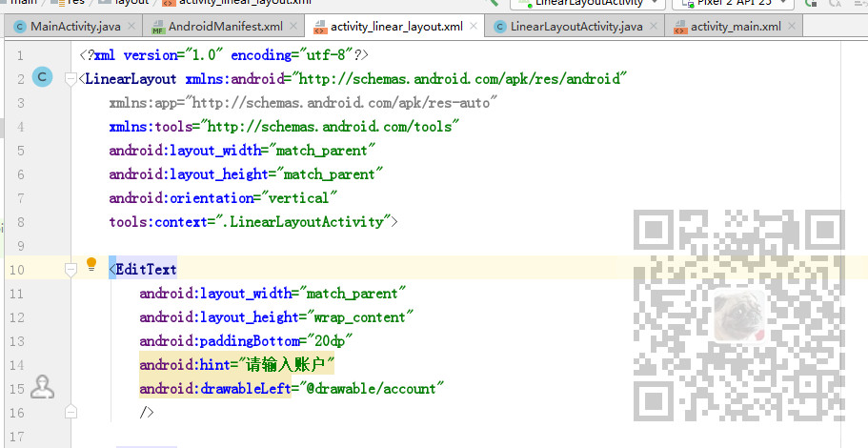The height and width of the screenshot is (448, 868).
Task: Click the EditText closing "/>" on line 16
Action: (147, 412)
